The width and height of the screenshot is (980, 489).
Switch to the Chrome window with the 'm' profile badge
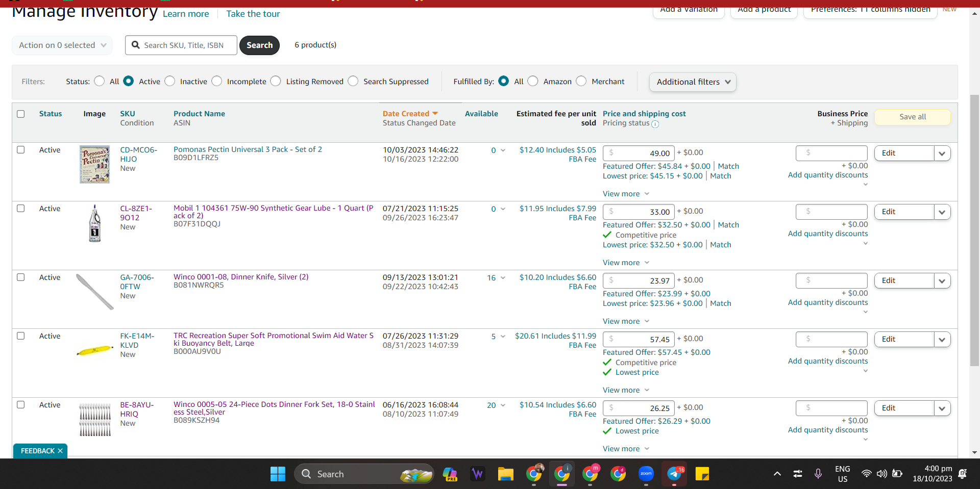coord(590,474)
